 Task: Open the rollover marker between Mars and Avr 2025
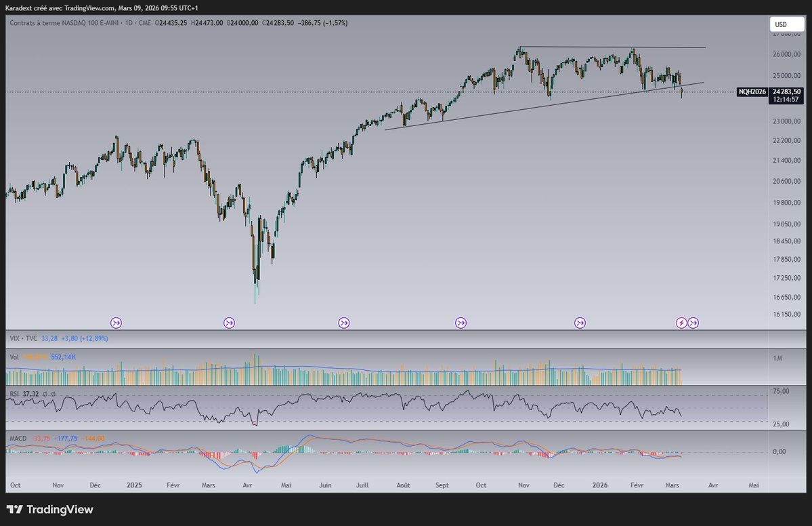click(229, 323)
